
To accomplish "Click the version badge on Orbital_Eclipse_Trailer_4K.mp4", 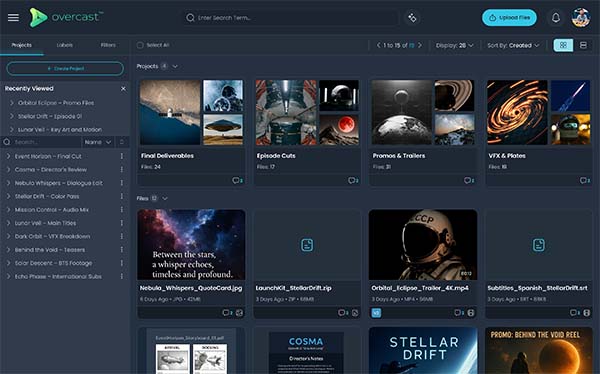I will [376, 313].
